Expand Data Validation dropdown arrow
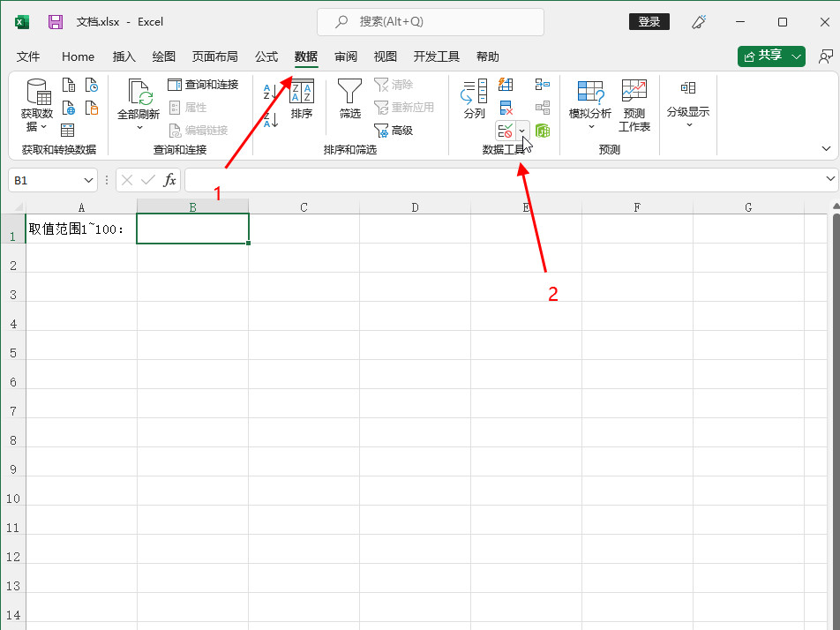This screenshot has height=630, width=840. [522, 131]
